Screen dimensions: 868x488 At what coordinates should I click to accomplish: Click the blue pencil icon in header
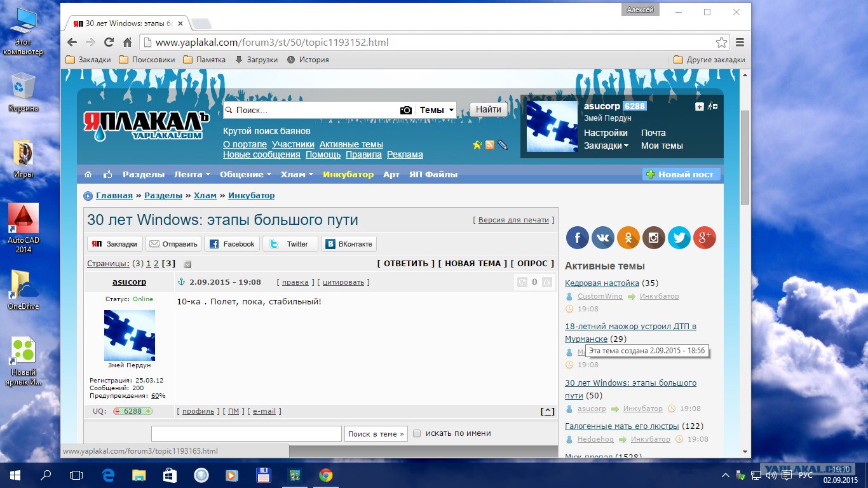(503, 145)
